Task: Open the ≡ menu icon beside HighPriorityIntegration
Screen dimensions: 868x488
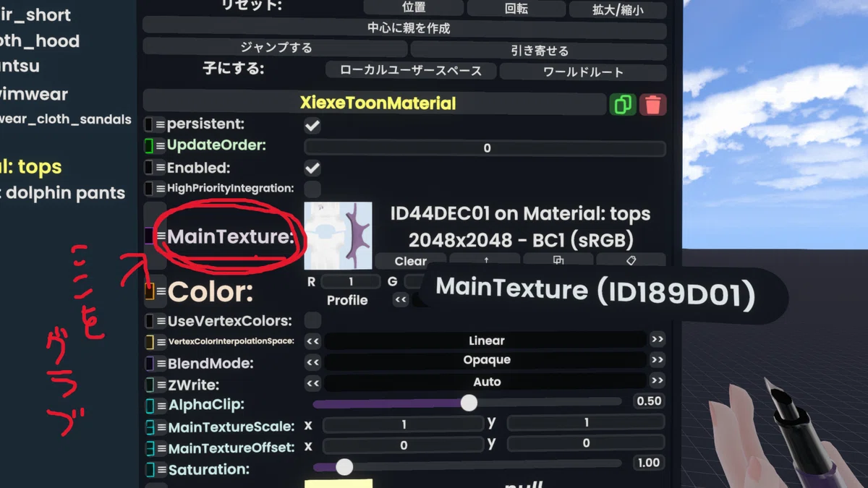Action: click(x=161, y=189)
